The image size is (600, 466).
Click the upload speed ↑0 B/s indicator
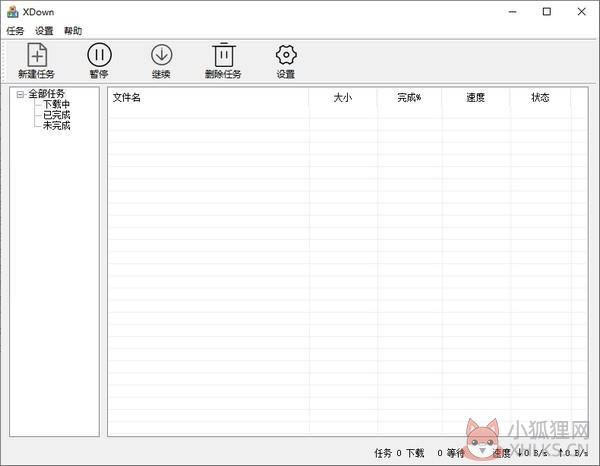573,453
